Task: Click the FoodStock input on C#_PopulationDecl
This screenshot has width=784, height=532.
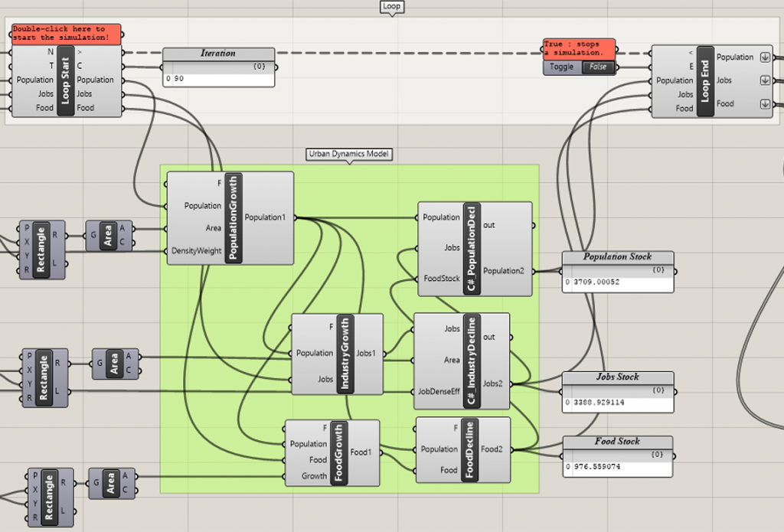Action: click(442, 279)
